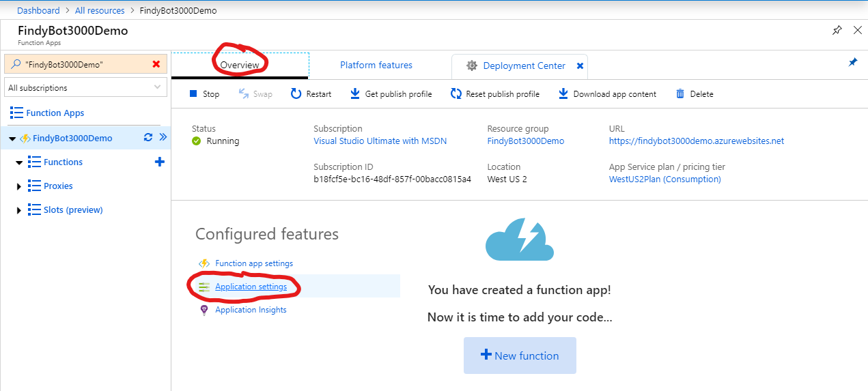Select Functions in the tree
Image resolution: width=868 pixels, height=391 pixels.
click(x=63, y=162)
